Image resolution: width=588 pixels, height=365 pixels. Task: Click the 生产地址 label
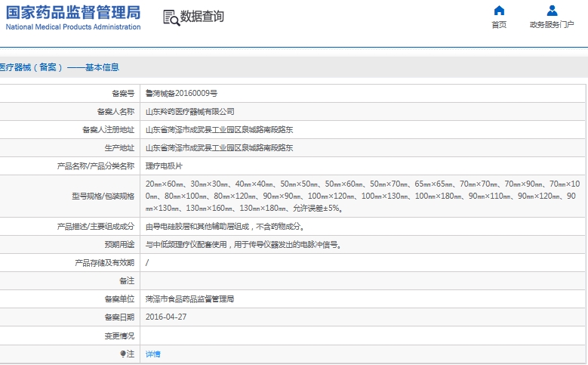pos(119,148)
